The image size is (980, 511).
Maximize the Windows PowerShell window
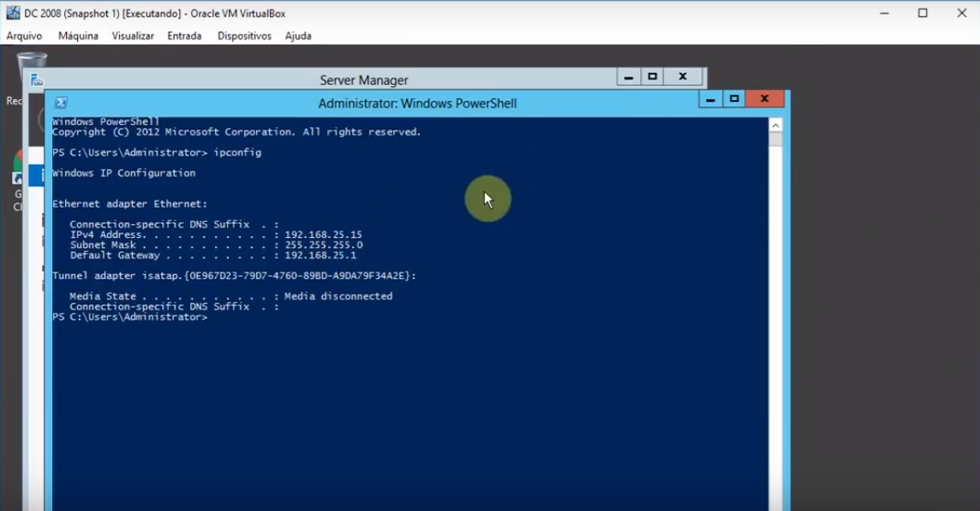(x=734, y=98)
